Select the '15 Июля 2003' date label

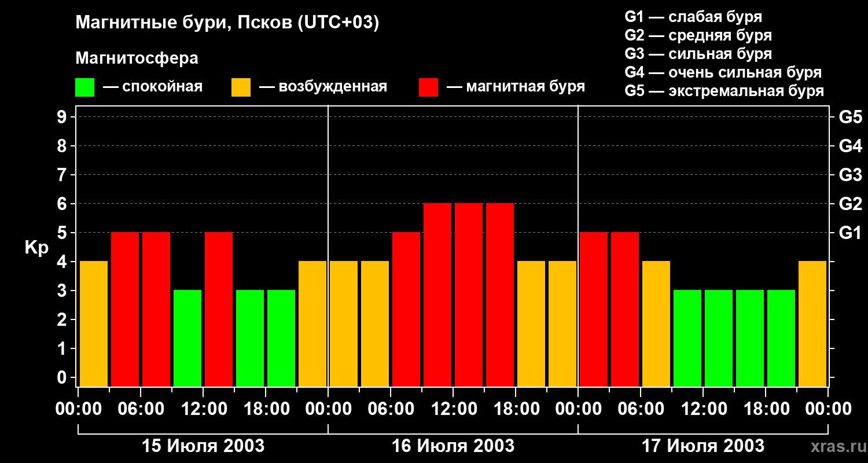[x=203, y=446]
